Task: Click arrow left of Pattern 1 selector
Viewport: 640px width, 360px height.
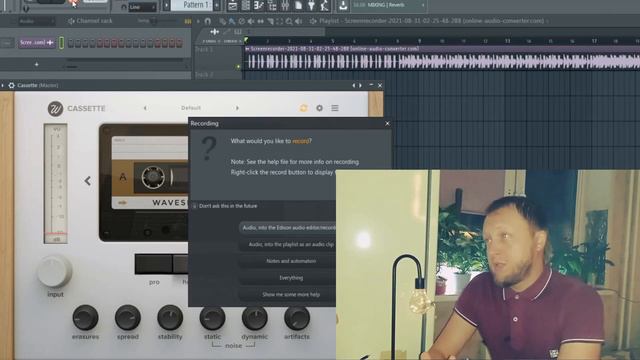Action: (x=167, y=5)
